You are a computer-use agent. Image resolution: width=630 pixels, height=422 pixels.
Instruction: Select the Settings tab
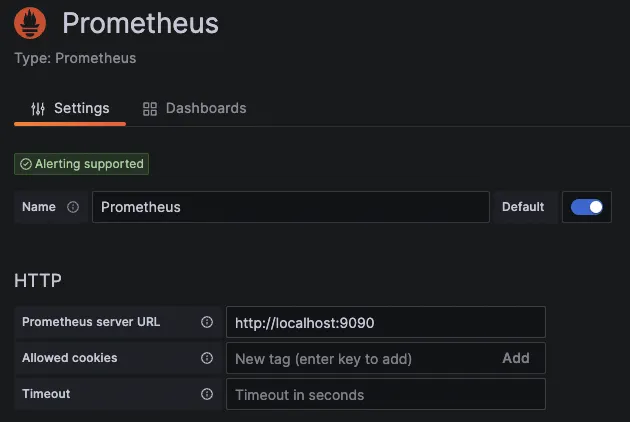point(70,108)
